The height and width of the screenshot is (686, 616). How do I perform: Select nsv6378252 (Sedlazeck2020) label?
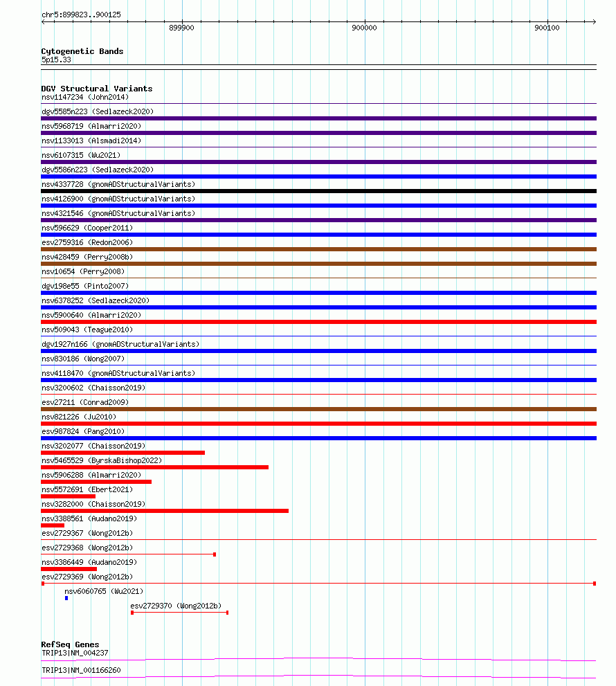click(x=96, y=300)
